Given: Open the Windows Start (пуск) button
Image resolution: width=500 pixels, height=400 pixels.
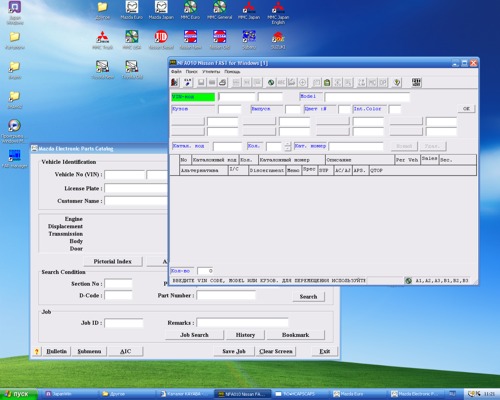Looking at the screenshot, I should click(x=18, y=394).
